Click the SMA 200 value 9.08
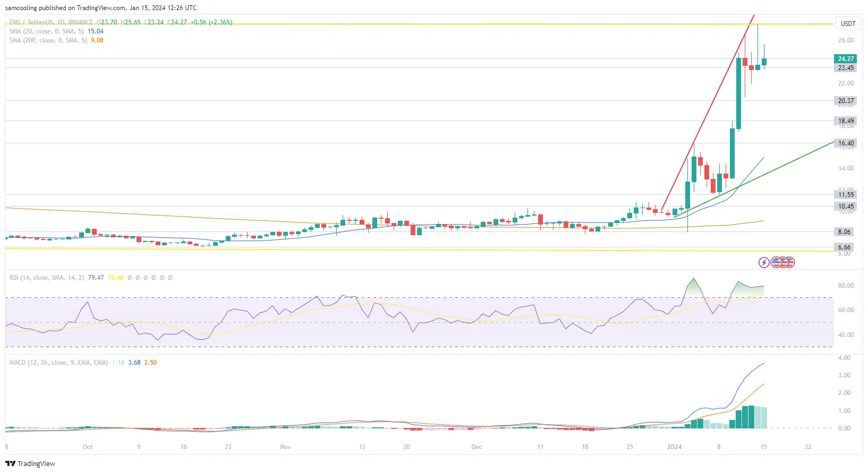The height and width of the screenshot is (473, 868). [x=97, y=40]
